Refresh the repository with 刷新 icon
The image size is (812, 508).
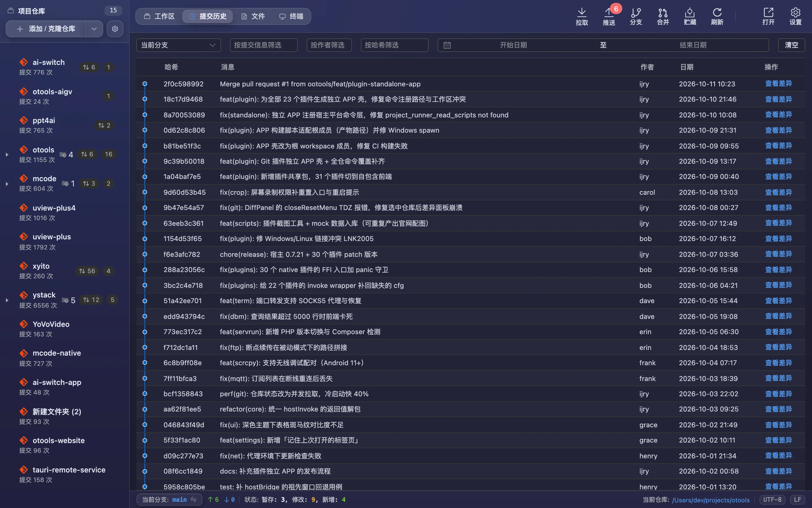[717, 16]
